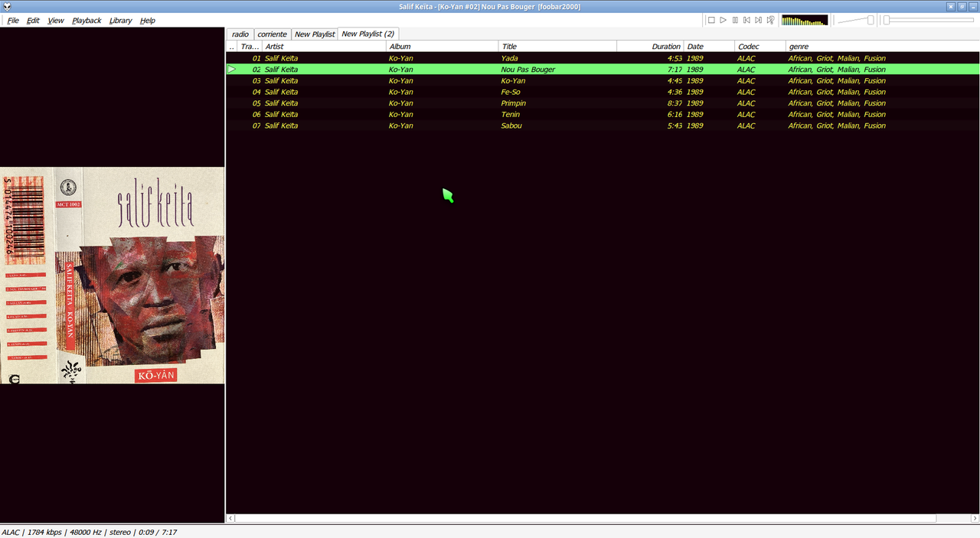Click the horizontal scrollbar left arrow
The width and height of the screenshot is (980, 538).
pyautogui.click(x=230, y=518)
